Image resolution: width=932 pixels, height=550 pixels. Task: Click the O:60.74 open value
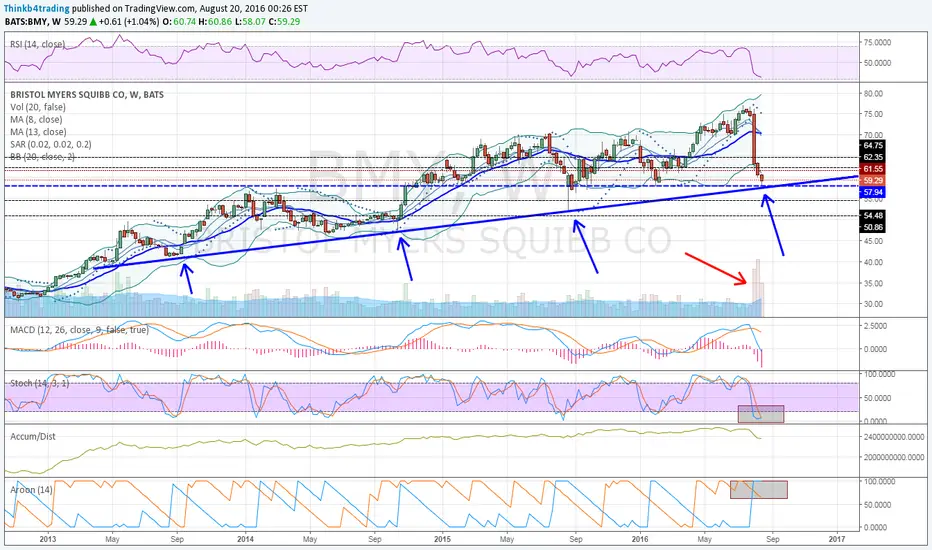[x=180, y=21]
